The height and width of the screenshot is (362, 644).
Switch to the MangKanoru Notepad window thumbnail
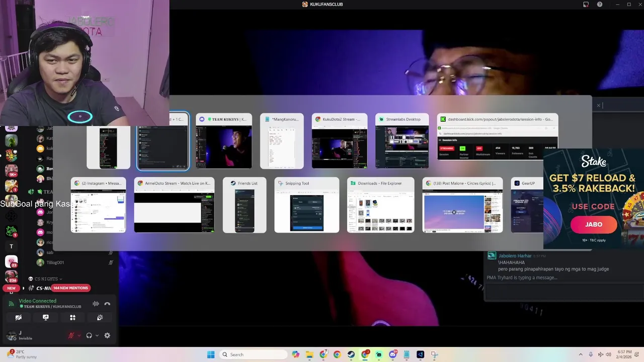[x=282, y=141]
